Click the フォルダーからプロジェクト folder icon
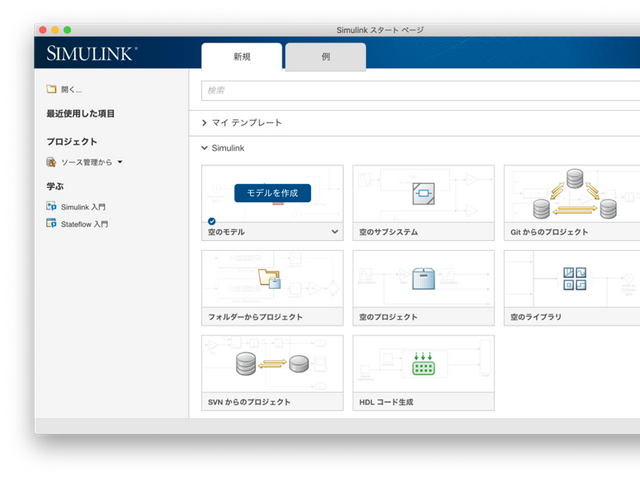This screenshot has width=640, height=480. click(x=269, y=278)
